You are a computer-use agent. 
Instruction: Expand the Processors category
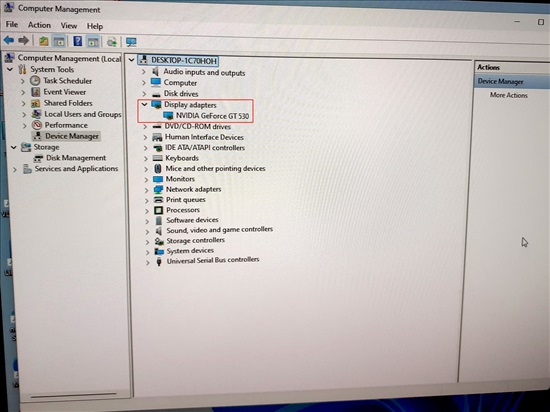(x=147, y=210)
